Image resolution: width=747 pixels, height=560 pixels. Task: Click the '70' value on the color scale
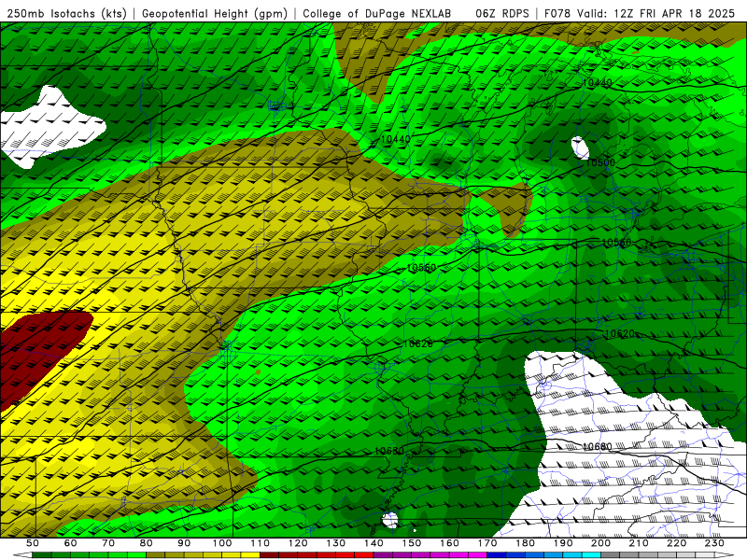point(108,543)
